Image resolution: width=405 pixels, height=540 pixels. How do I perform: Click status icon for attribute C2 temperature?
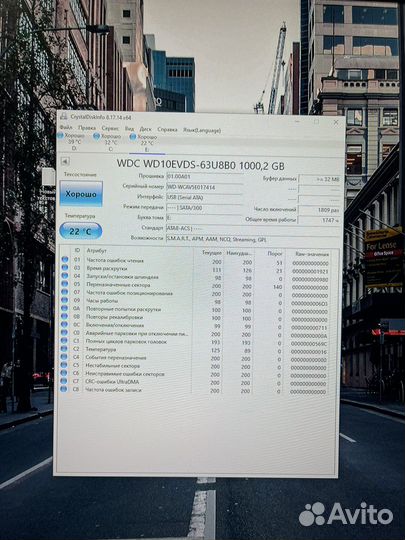(x=64, y=349)
